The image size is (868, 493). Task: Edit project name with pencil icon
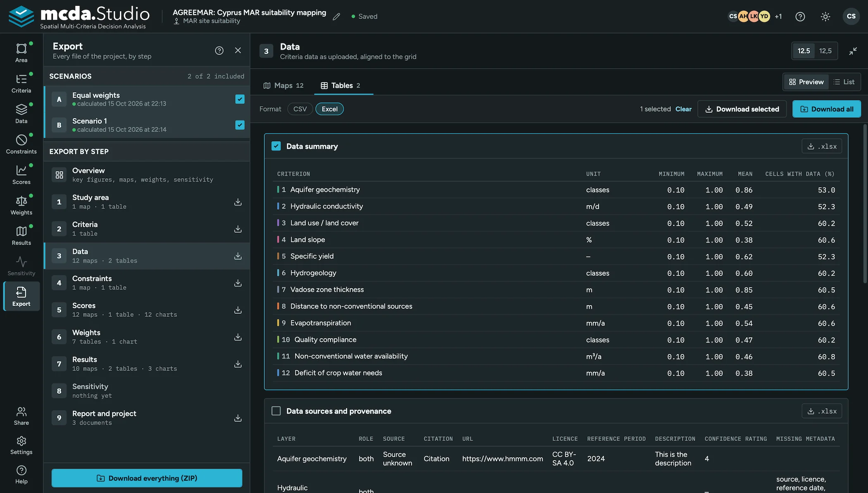tap(336, 17)
